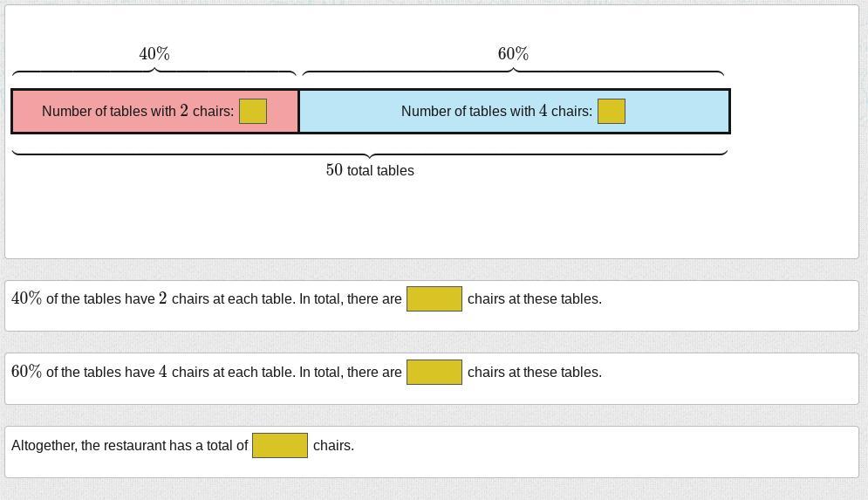Click the '50 total tables' label

click(x=370, y=171)
